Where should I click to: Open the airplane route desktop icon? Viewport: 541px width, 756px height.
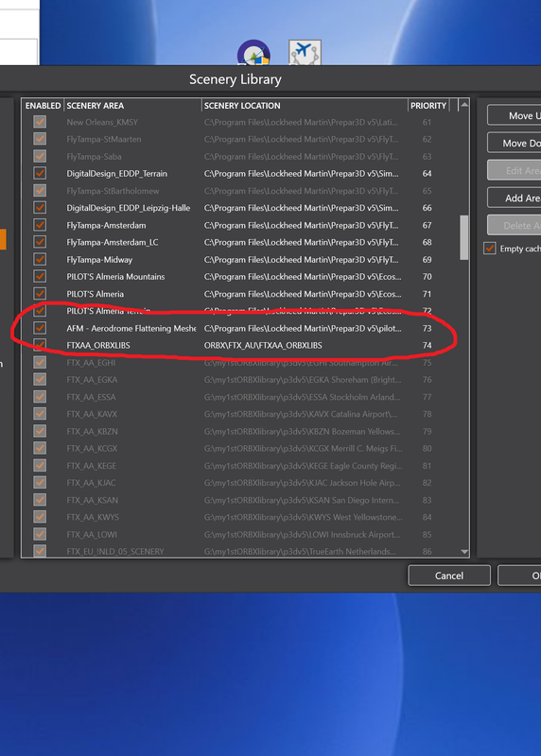pyautogui.click(x=305, y=52)
